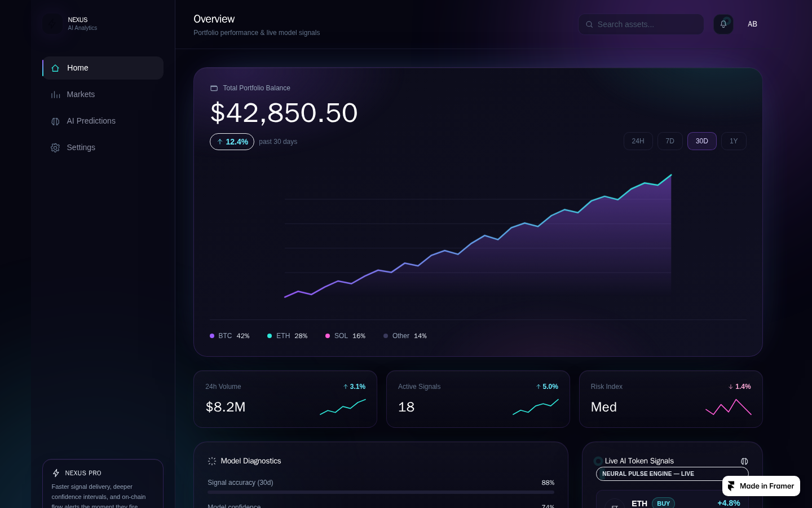This screenshot has width=812, height=508.
Task: Click the NEURAL PULSE ENGINE — LIVE banner
Action: pyautogui.click(x=672, y=474)
